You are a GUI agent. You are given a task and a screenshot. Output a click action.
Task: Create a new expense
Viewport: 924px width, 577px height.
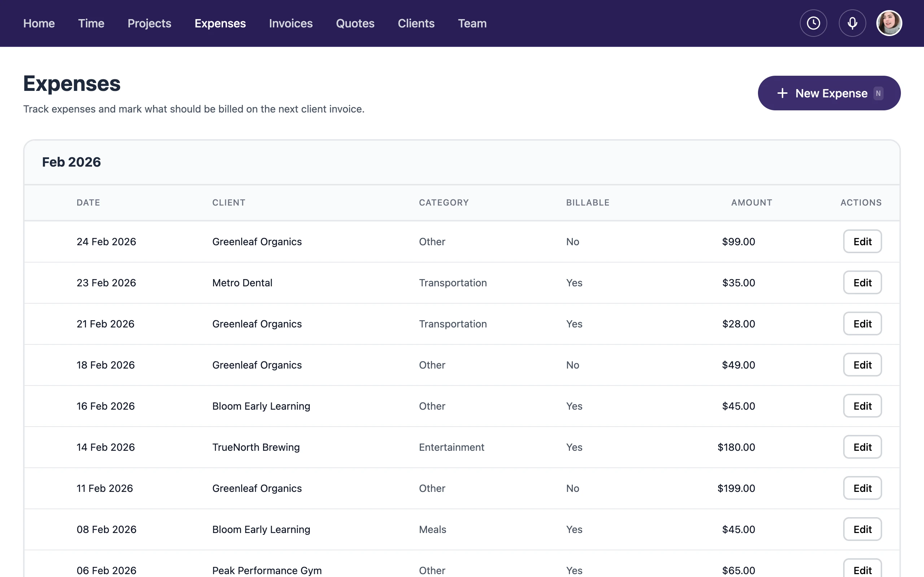(828, 93)
